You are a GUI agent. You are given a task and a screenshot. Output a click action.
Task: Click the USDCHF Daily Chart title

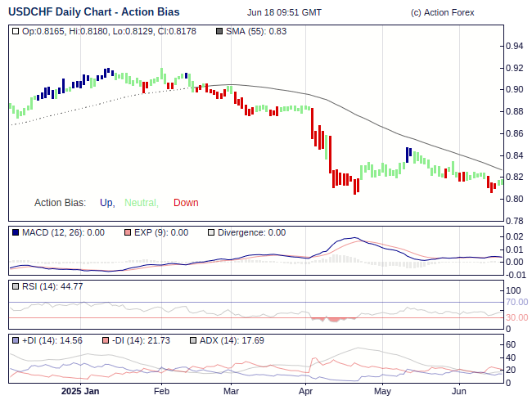coord(94,12)
